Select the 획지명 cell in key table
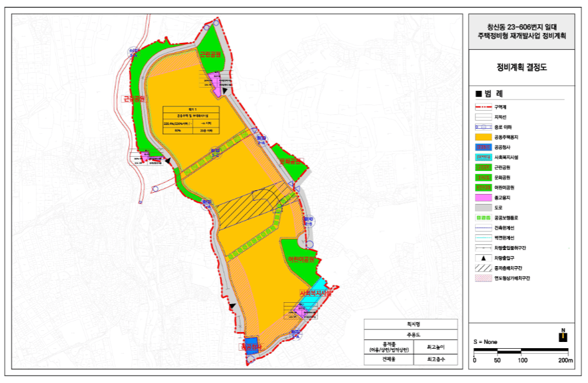Image resolution: width=588 pixels, height=383 pixels. point(411,324)
